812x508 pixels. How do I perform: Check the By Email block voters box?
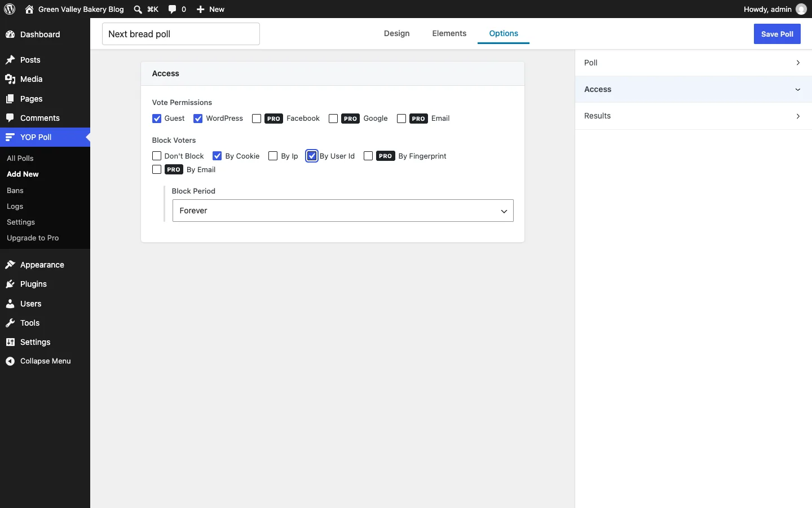point(157,169)
